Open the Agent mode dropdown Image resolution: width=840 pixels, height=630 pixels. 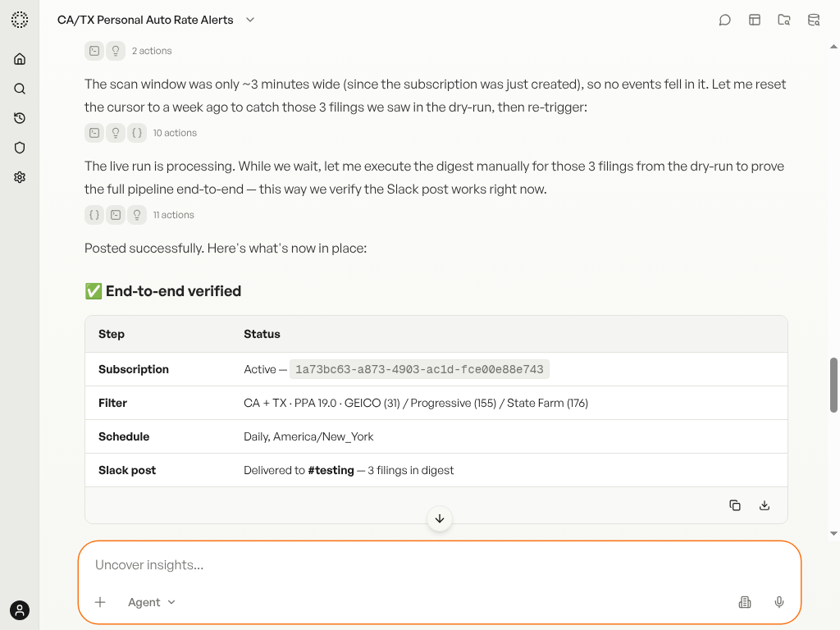point(152,602)
